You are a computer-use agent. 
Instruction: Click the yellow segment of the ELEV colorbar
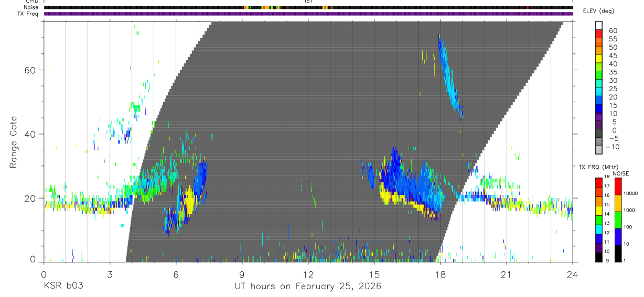point(599,60)
